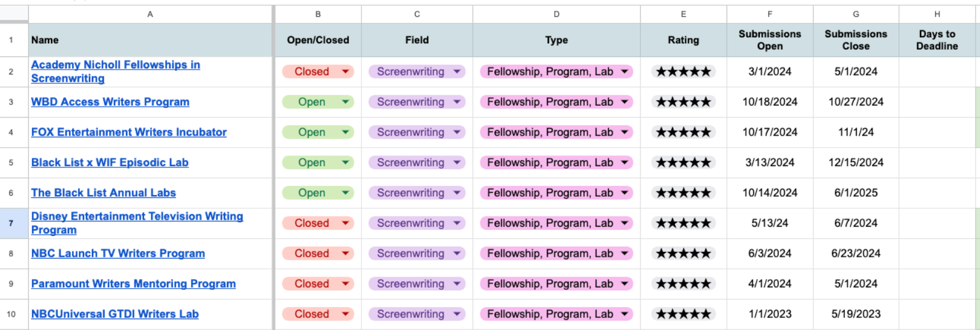
Task: Select column D header
Action: coord(556,14)
